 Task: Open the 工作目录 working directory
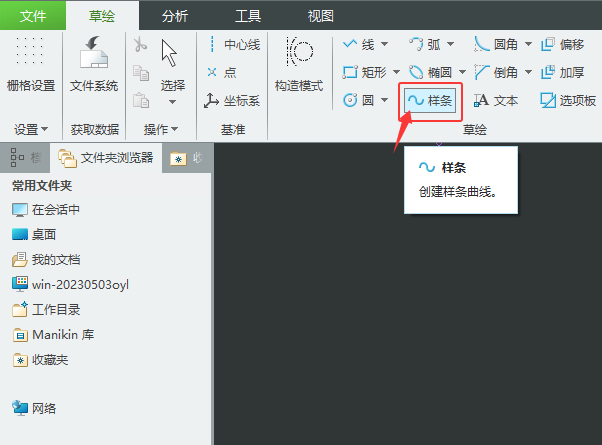46,309
